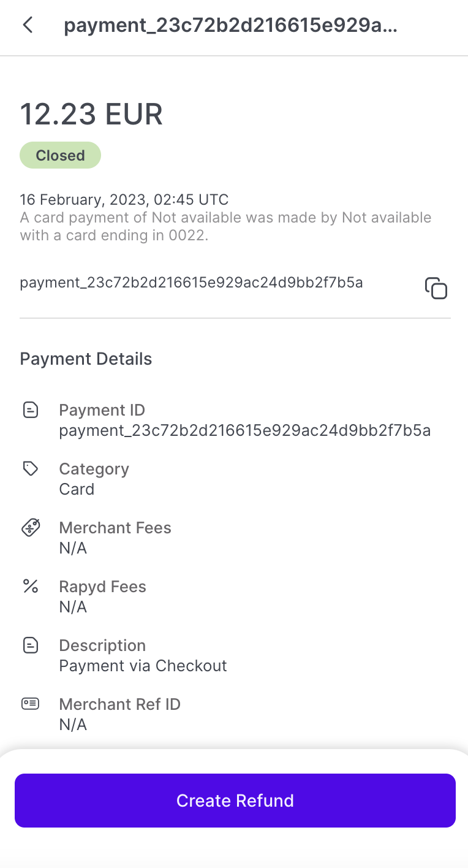
Task: Click the payment ID value under Payment ID
Action: click(x=244, y=431)
